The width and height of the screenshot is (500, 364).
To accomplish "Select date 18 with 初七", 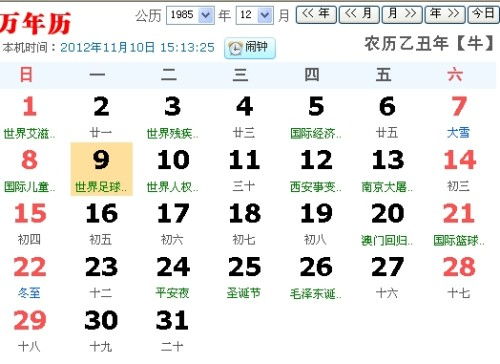I will [244, 223].
